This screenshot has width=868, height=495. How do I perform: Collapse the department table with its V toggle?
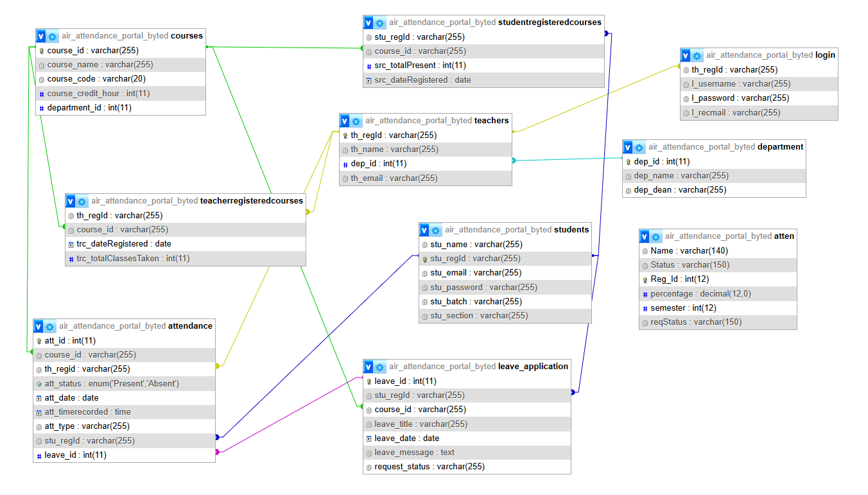click(628, 147)
